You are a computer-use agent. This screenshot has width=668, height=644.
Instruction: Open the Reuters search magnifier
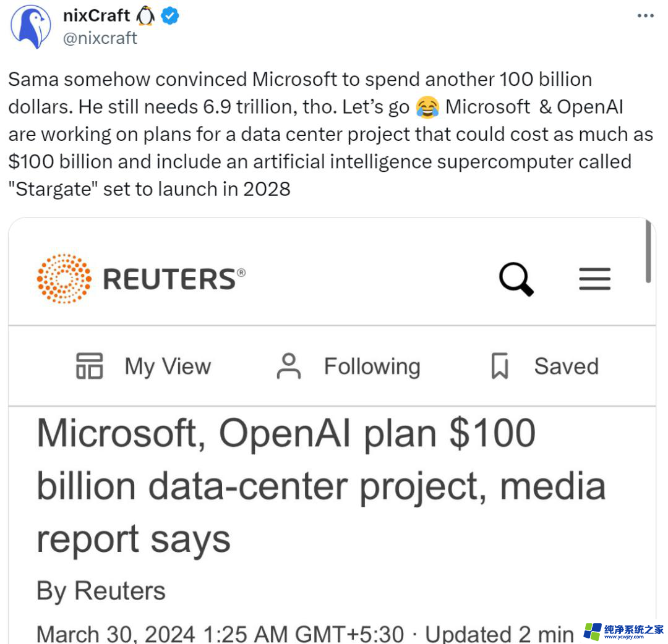(516, 279)
